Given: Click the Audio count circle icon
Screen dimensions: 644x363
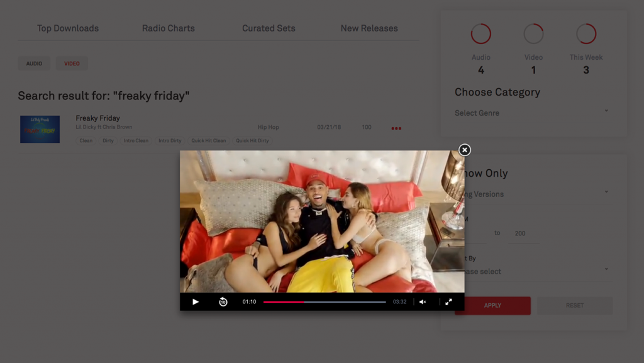Looking at the screenshot, I should tap(481, 34).
